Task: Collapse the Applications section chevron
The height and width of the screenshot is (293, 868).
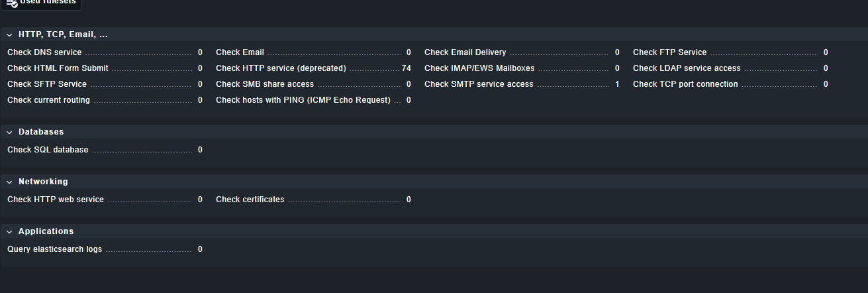Action: (9, 232)
